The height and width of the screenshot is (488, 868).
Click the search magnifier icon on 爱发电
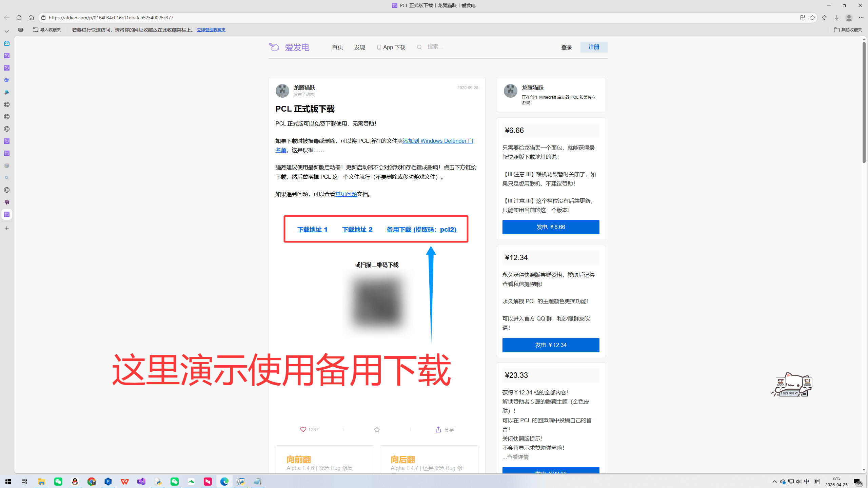(x=419, y=47)
